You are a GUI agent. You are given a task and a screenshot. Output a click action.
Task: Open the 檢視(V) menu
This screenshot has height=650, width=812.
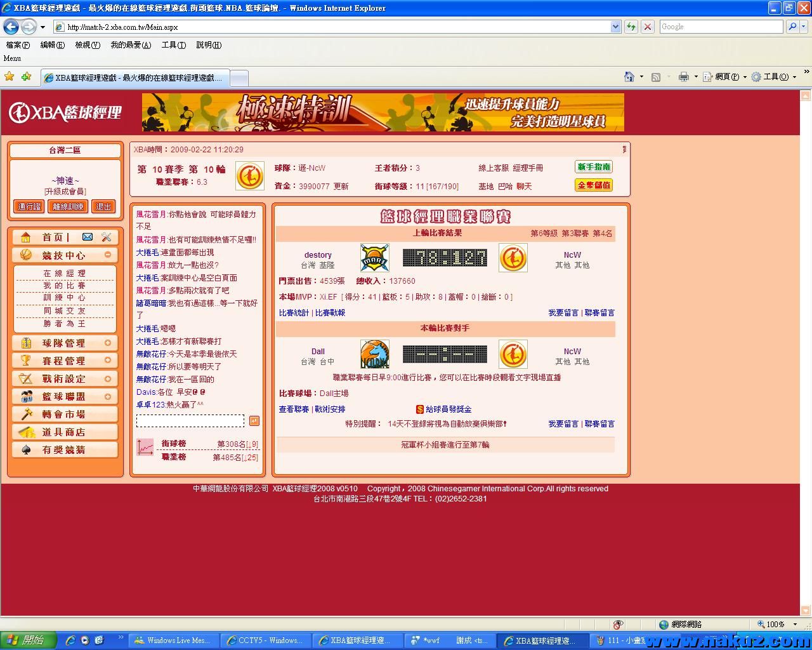tap(88, 45)
